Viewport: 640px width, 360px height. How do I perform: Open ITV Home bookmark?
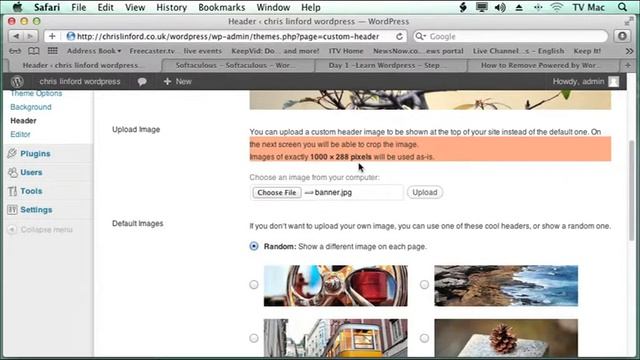click(x=346, y=51)
